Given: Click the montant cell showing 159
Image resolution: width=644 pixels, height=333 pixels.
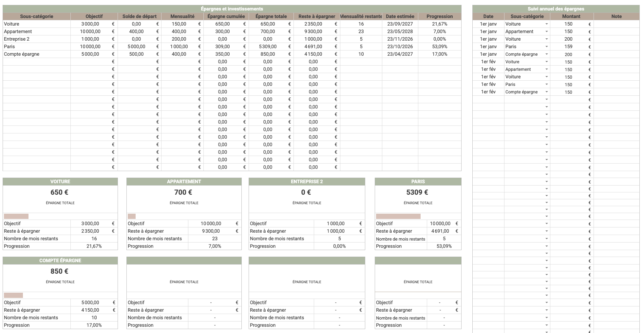Looking at the screenshot, I should [572, 47].
